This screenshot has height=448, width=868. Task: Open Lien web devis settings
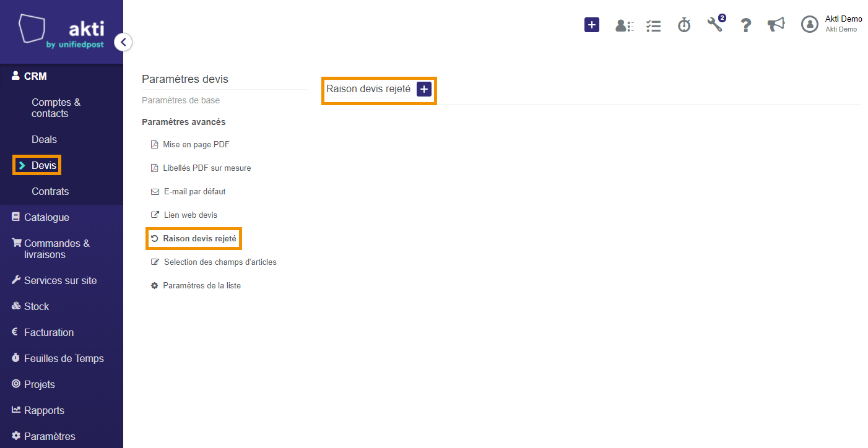(x=184, y=215)
